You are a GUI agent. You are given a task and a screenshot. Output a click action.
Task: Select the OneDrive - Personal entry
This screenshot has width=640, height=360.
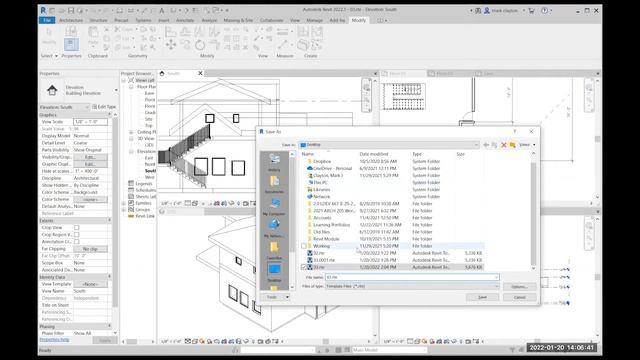point(391,168)
